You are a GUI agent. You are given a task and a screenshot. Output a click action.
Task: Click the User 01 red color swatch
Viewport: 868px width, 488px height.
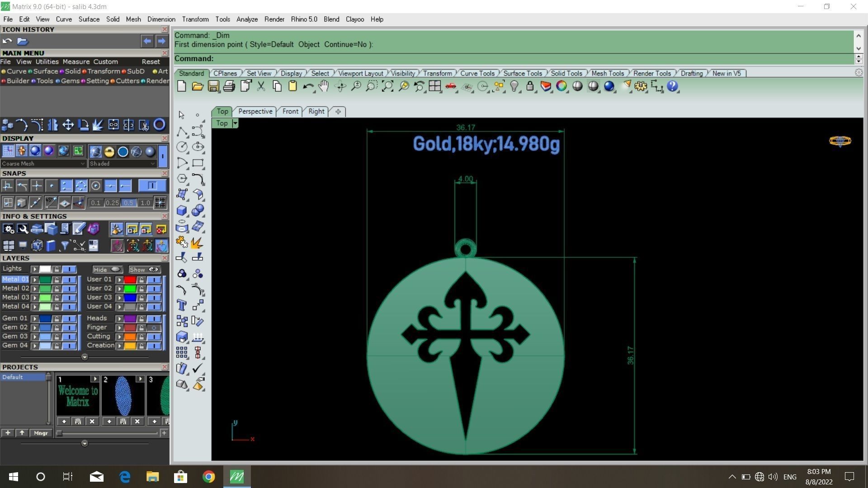[130, 280]
